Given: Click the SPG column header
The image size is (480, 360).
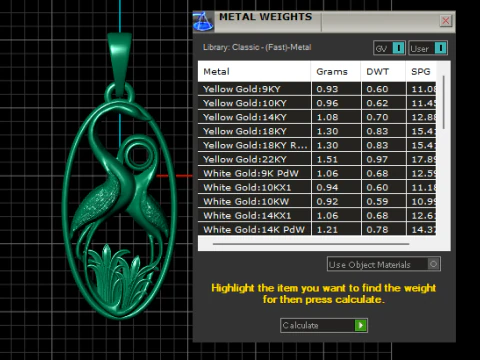Looking at the screenshot, I should point(421,71).
